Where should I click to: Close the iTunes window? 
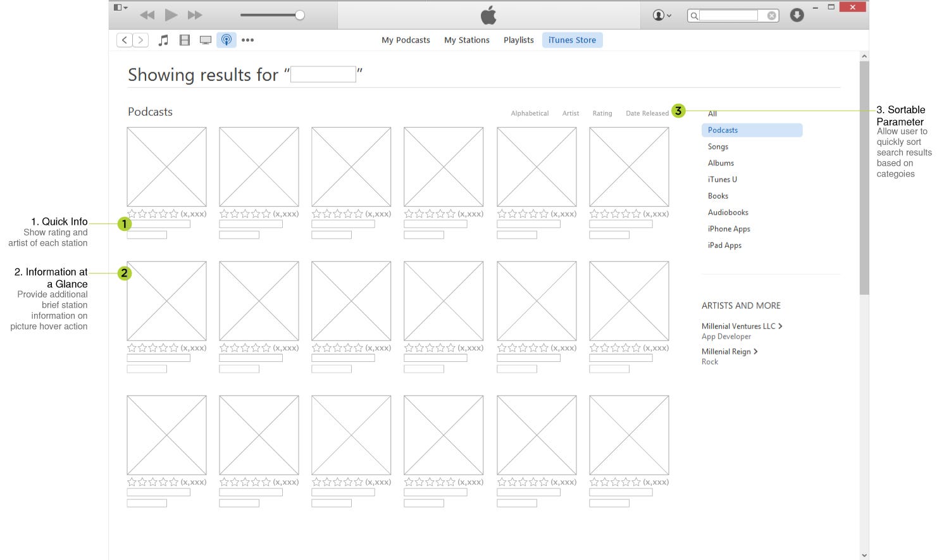852,7
